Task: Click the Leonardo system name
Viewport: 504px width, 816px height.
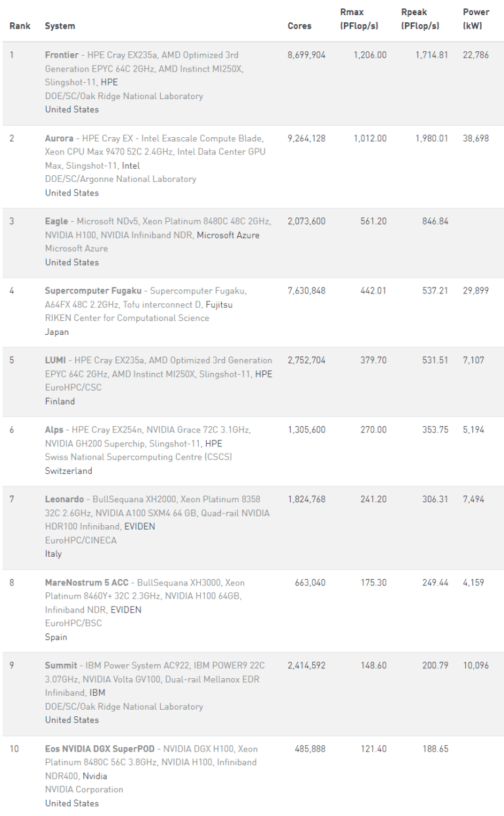Action: click(x=64, y=500)
